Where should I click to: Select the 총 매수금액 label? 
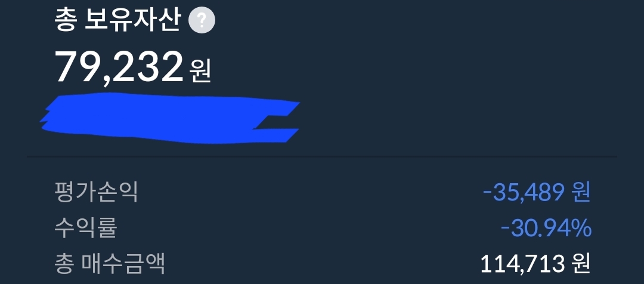(x=109, y=264)
